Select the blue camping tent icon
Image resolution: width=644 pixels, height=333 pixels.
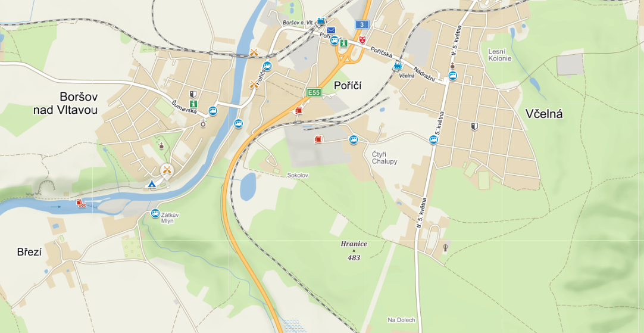click(151, 183)
